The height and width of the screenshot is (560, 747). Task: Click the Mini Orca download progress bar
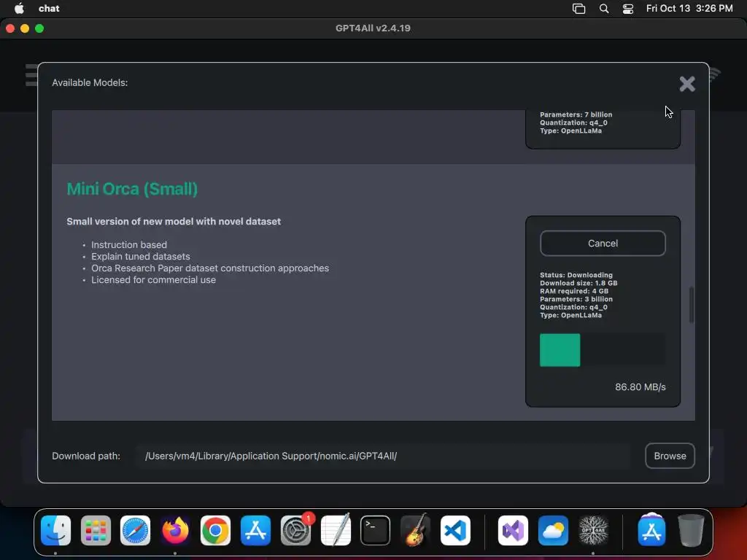[603, 350]
